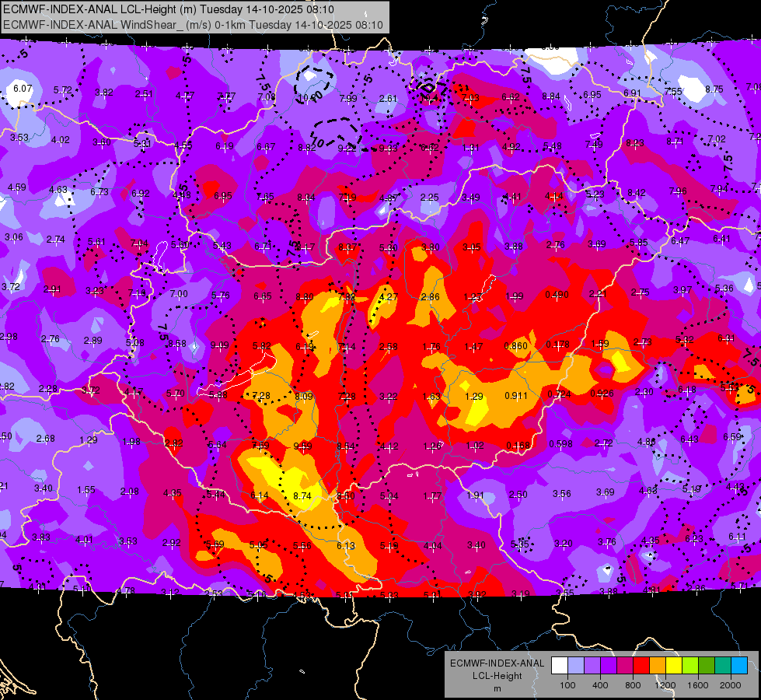Click the 2000 tick label in the legend
Image resolution: width=761 pixels, height=700 pixels.
coord(731,685)
